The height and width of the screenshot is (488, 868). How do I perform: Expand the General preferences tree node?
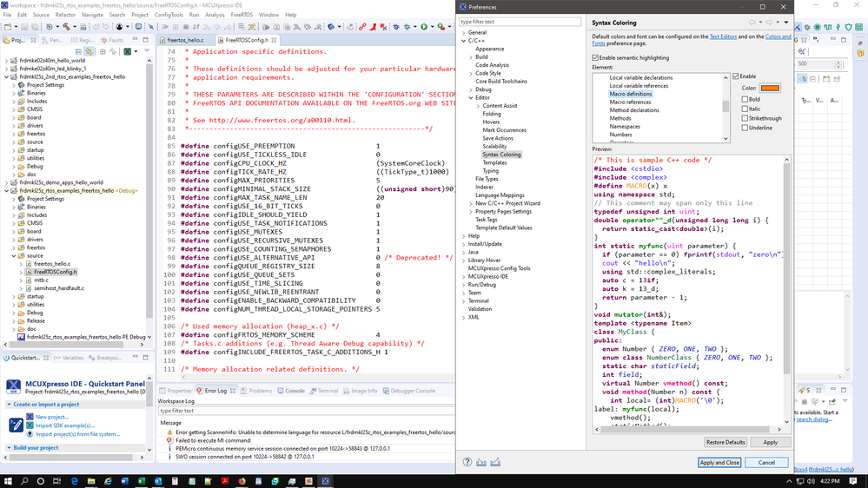pos(464,33)
